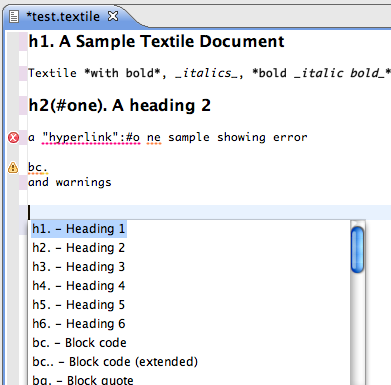Place cursor in 'h1. A Sample Textile Document' heading
This screenshot has height=385, width=391.
(156, 42)
